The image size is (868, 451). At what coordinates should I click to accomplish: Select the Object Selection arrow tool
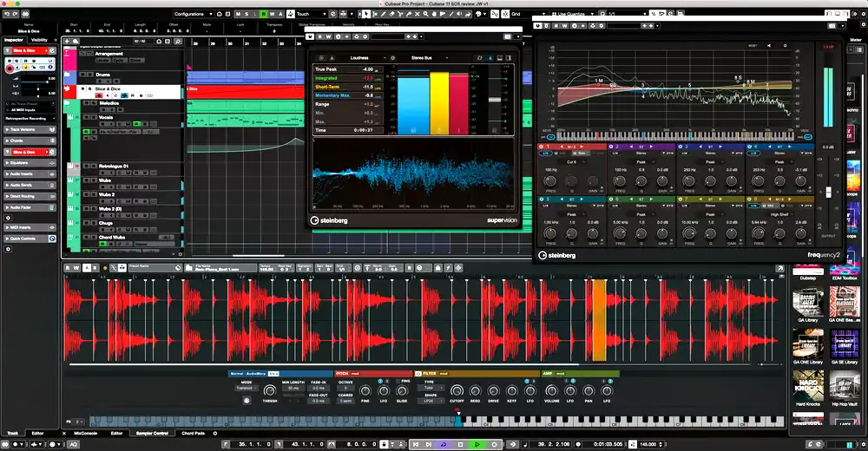pyautogui.click(x=366, y=14)
